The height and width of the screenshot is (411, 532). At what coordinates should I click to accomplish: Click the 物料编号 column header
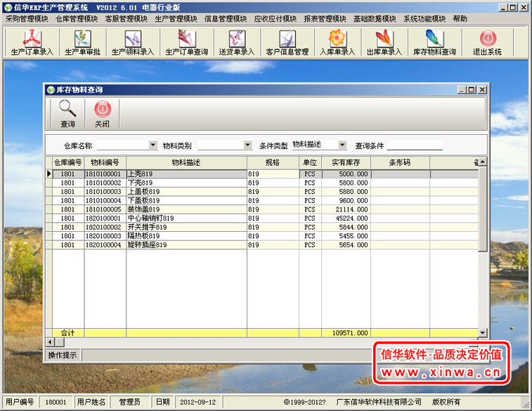pyautogui.click(x=105, y=163)
